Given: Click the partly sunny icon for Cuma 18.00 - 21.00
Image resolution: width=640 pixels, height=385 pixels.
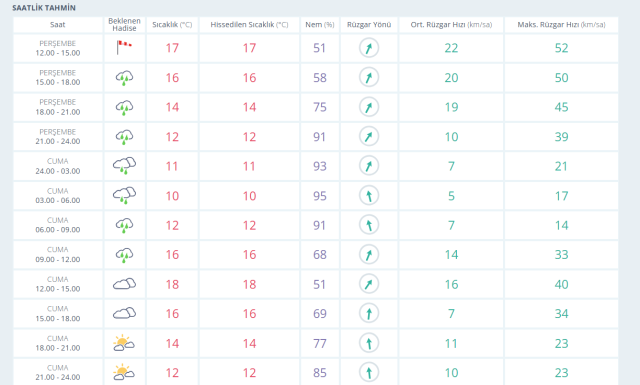Looking at the screenshot, I should pos(124,343).
